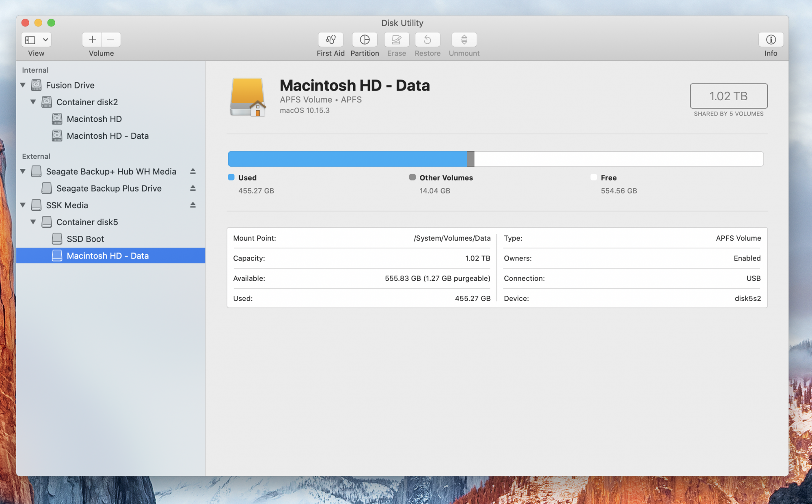Collapse the Fusion Drive disclosure triangle
This screenshot has width=812, height=504.
(x=23, y=85)
